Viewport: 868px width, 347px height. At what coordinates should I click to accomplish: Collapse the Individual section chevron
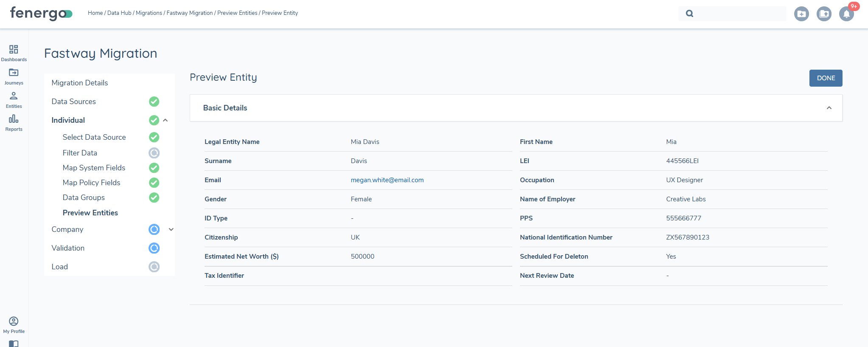[166, 120]
